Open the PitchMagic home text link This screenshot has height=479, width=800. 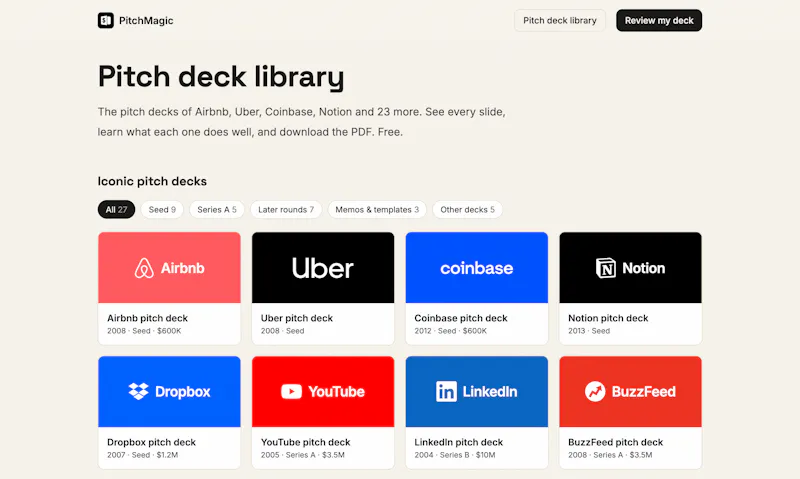click(146, 20)
